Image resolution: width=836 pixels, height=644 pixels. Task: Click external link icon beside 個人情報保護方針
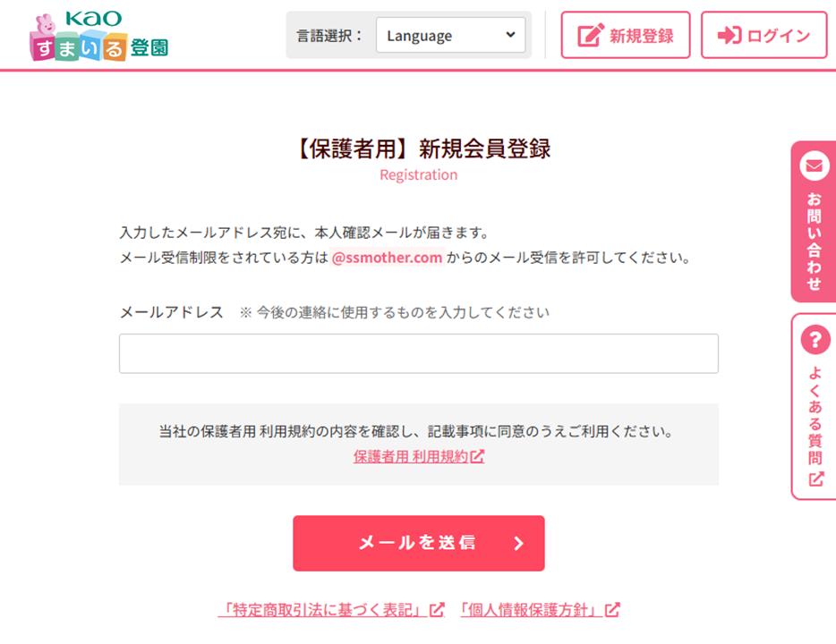point(613,608)
